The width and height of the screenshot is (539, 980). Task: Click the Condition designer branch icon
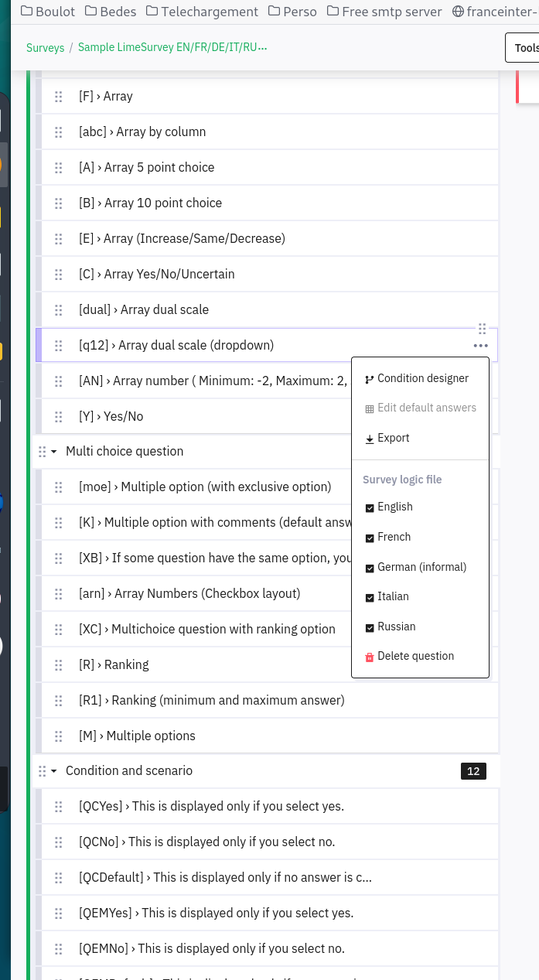[370, 379]
